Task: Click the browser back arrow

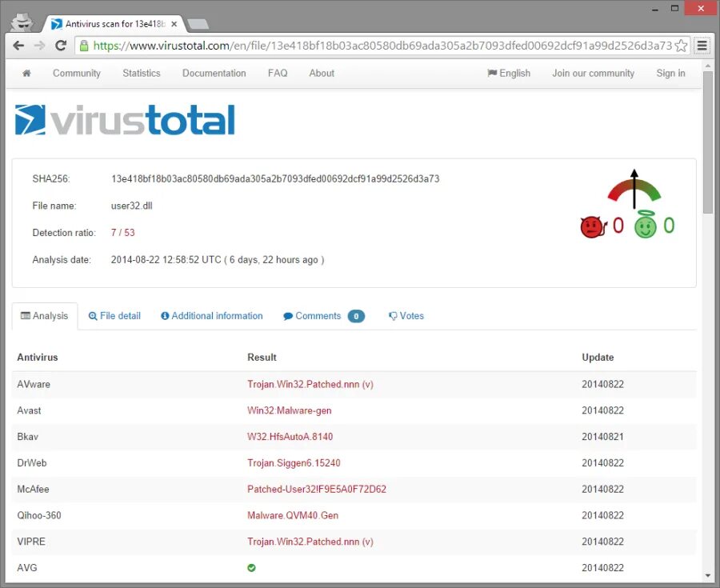Action: [18, 46]
